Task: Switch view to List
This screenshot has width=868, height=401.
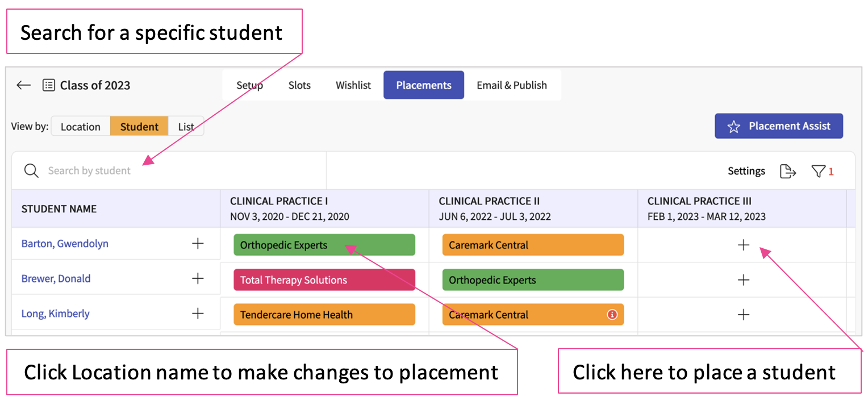Action: (x=186, y=127)
